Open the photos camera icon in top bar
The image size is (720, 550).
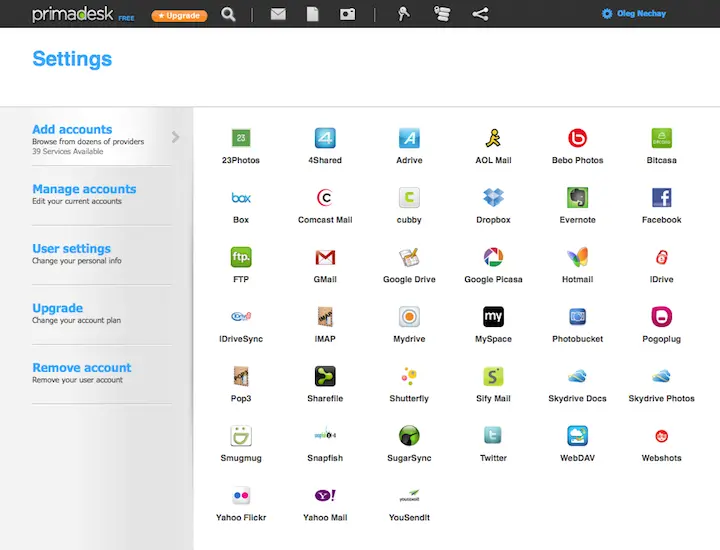348,14
